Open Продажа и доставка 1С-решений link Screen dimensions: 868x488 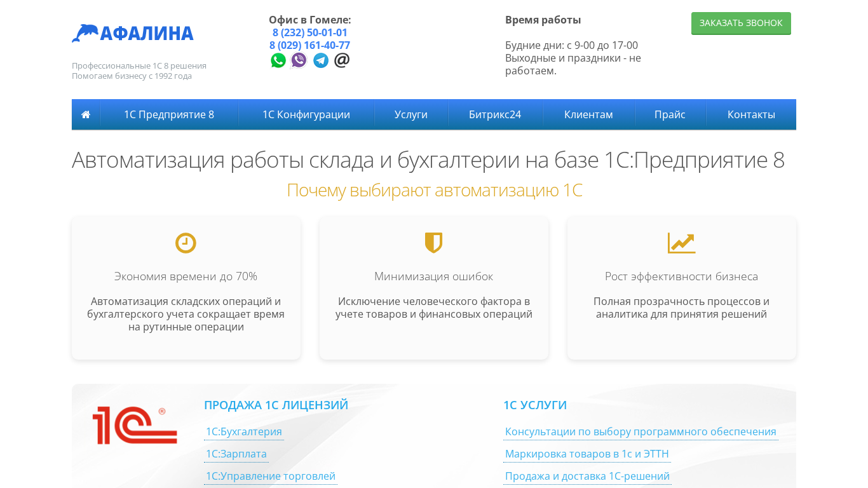click(587, 476)
